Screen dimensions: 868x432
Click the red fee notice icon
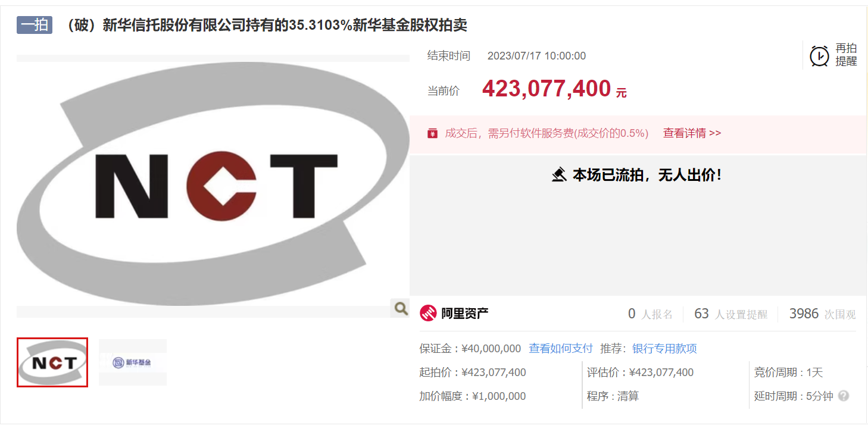pyautogui.click(x=433, y=133)
